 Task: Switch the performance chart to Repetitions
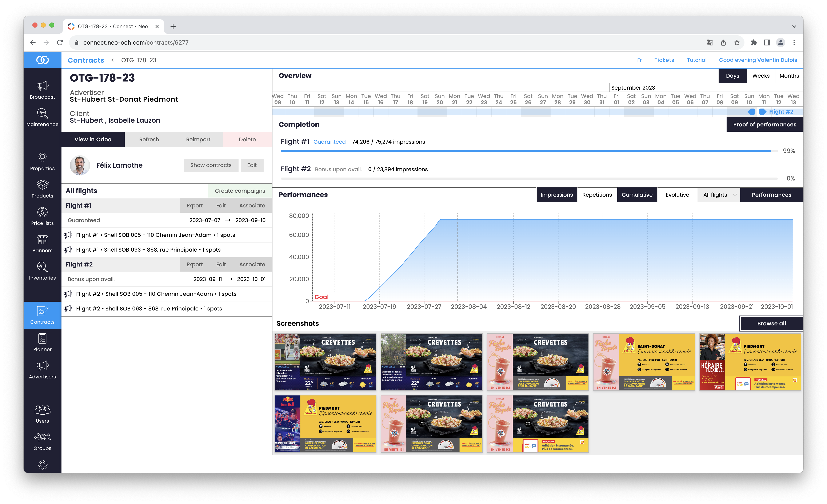click(x=597, y=195)
